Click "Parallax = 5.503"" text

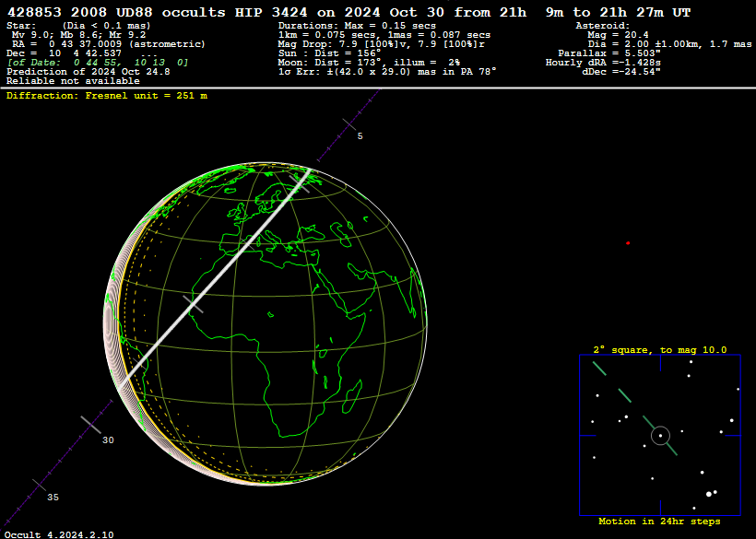click(609, 53)
